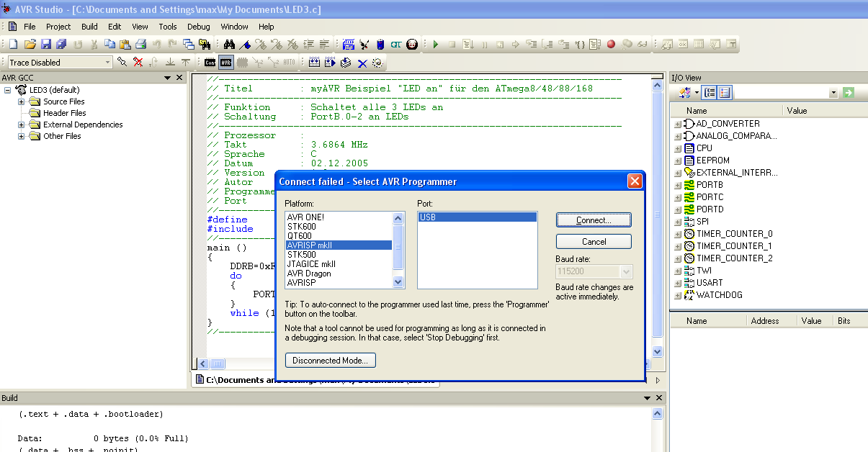Select WATCHDOG in the I/O View
Screen dimensions: 868x452
click(x=719, y=295)
